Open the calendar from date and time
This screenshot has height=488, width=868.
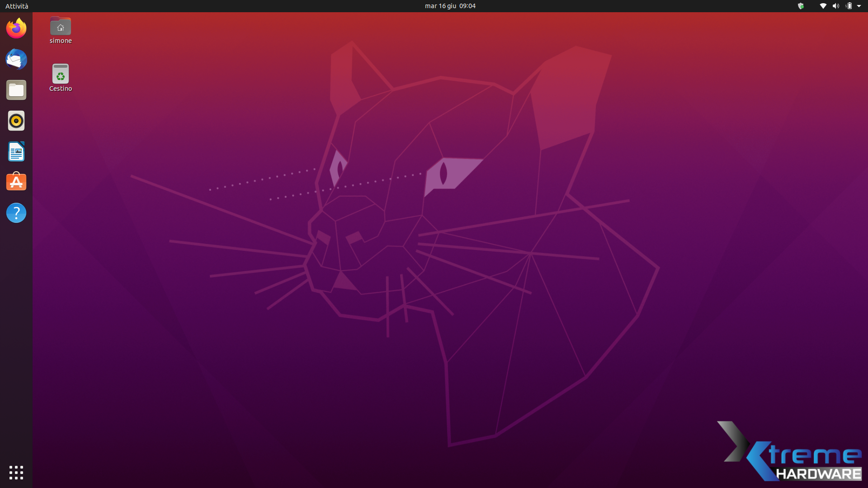click(x=450, y=6)
